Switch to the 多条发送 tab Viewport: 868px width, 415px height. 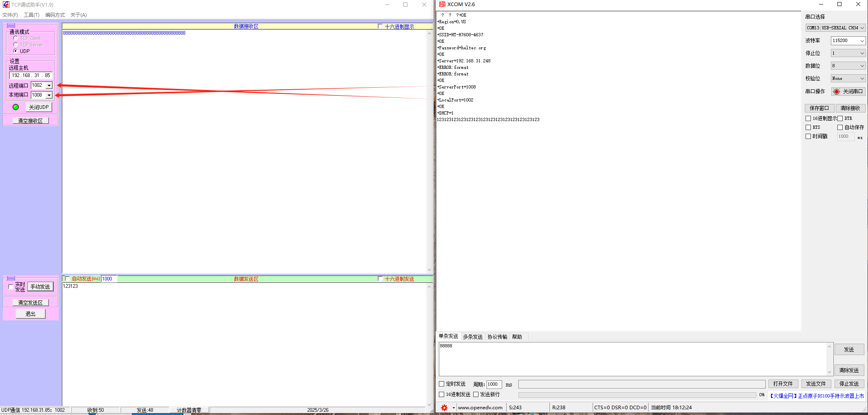coord(472,337)
